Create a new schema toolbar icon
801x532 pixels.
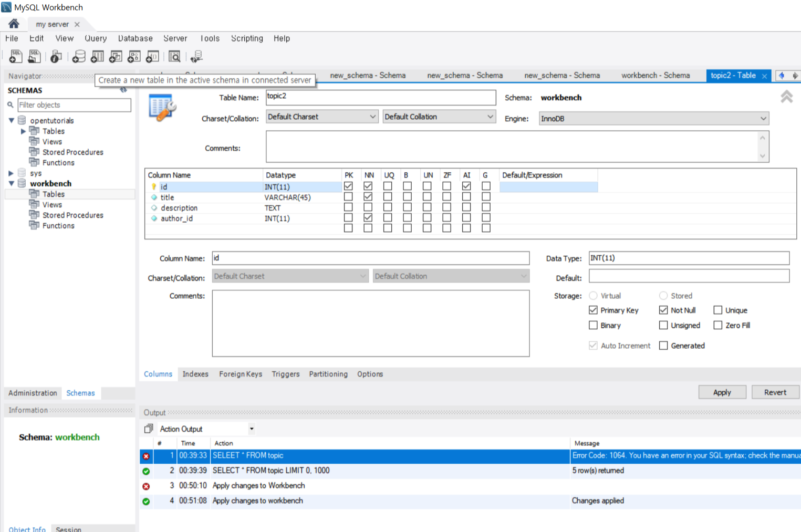pyautogui.click(x=79, y=56)
